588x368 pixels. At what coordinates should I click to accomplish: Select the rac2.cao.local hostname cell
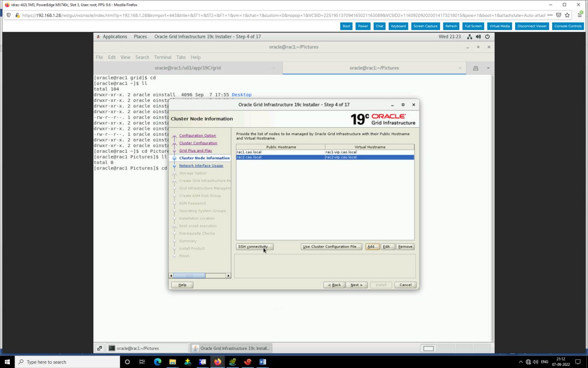pos(281,157)
